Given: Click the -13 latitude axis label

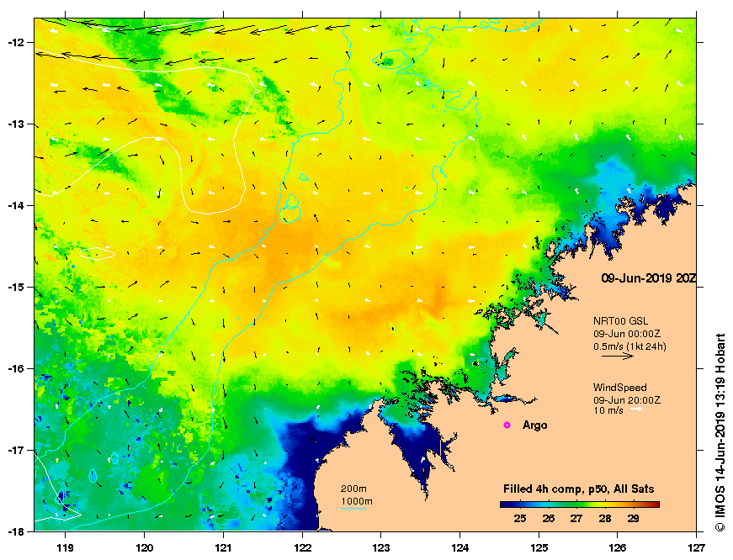Looking at the screenshot, I should point(14,124).
